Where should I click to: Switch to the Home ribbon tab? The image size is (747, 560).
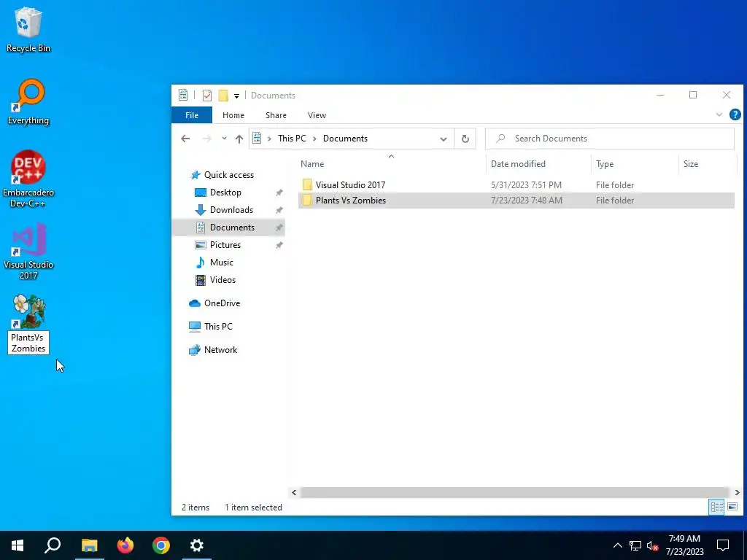233,115
